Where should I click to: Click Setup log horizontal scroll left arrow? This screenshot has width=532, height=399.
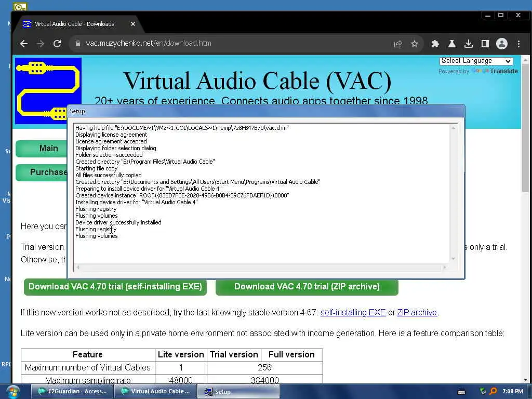pos(78,268)
